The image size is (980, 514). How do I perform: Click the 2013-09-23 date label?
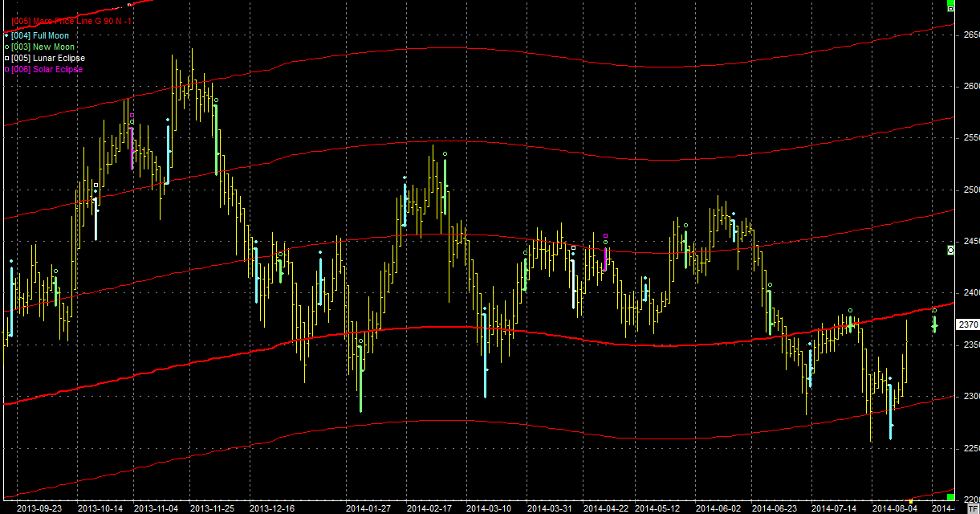click(x=41, y=508)
